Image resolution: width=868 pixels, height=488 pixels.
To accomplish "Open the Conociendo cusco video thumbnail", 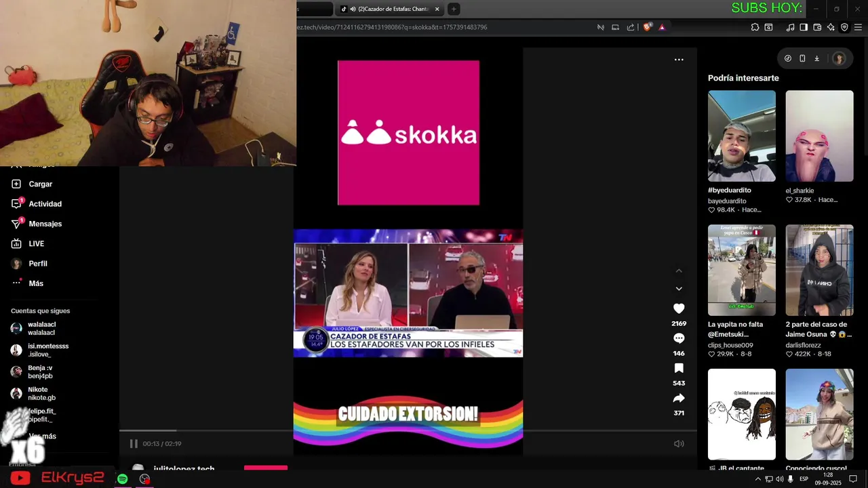I will pos(819,414).
